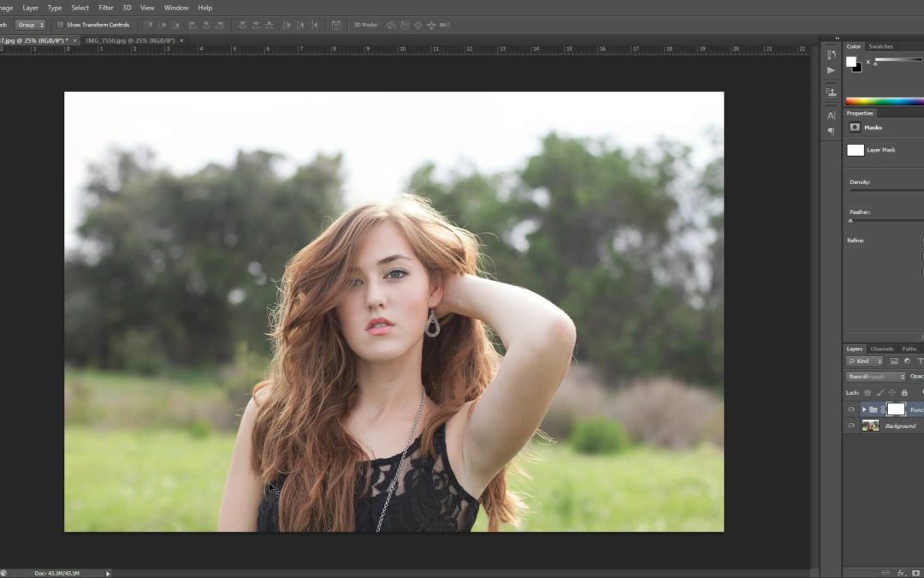Viewport: 924px width, 578px height.
Task: Expand the group layer triangle
Action: click(x=864, y=409)
